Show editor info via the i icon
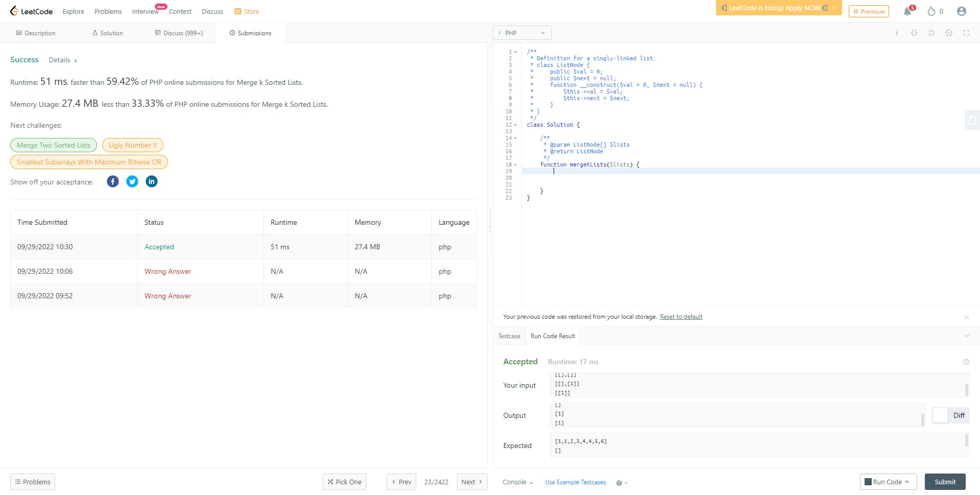The image size is (980, 495). click(897, 33)
